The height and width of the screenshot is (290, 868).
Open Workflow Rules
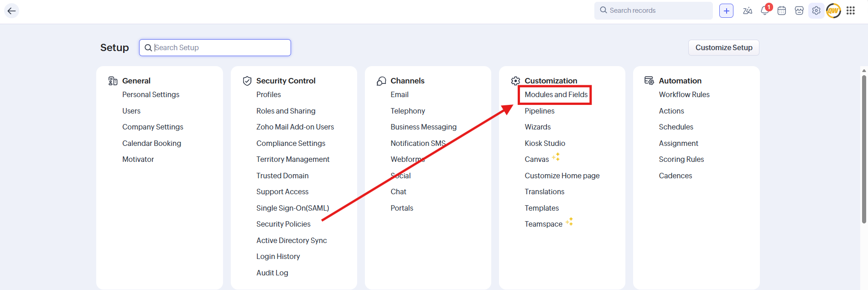[x=684, y=94]
